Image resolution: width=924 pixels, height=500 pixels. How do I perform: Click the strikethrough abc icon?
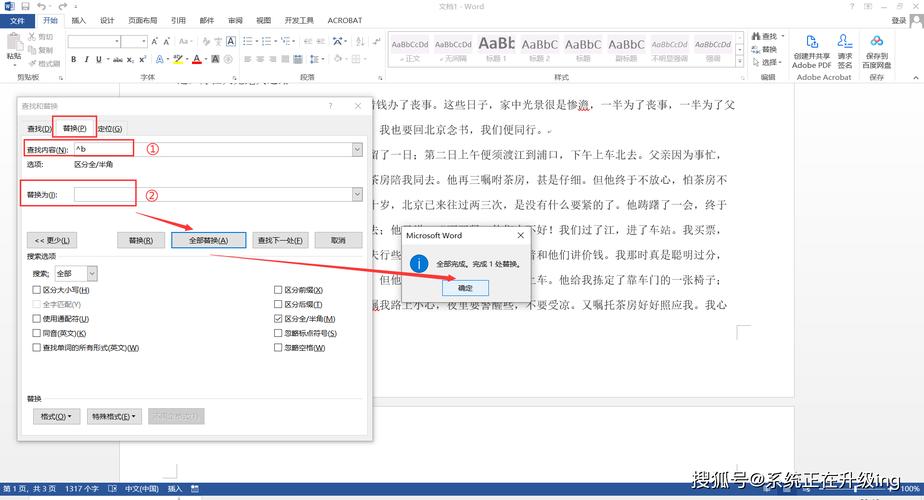[x=118, y=59]
